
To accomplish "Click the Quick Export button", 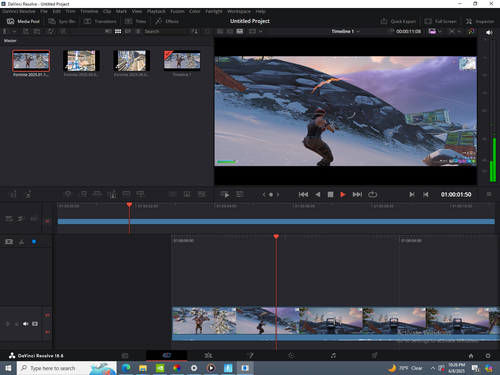I will [x=398, y=21].
